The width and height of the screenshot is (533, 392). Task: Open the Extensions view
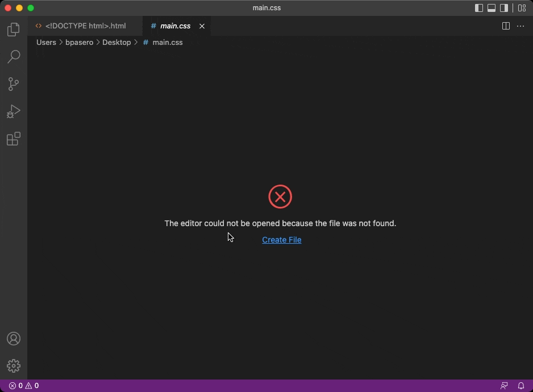(14, 139)
